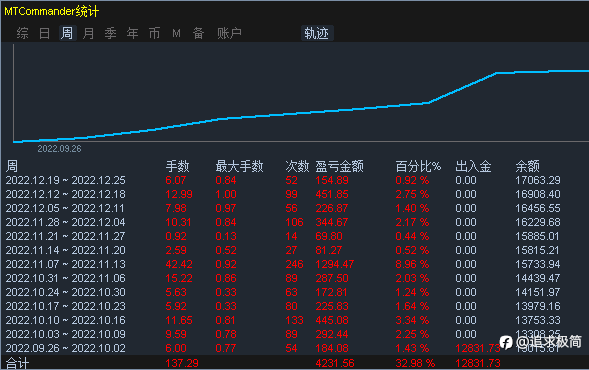Switch to the 季 quarterly tab

[110, 33]
